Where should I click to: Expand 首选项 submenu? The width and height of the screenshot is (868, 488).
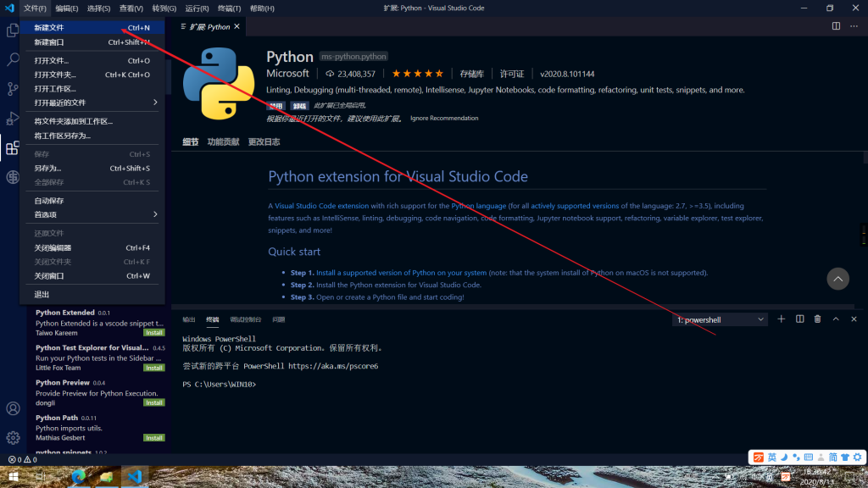point(92,214)
